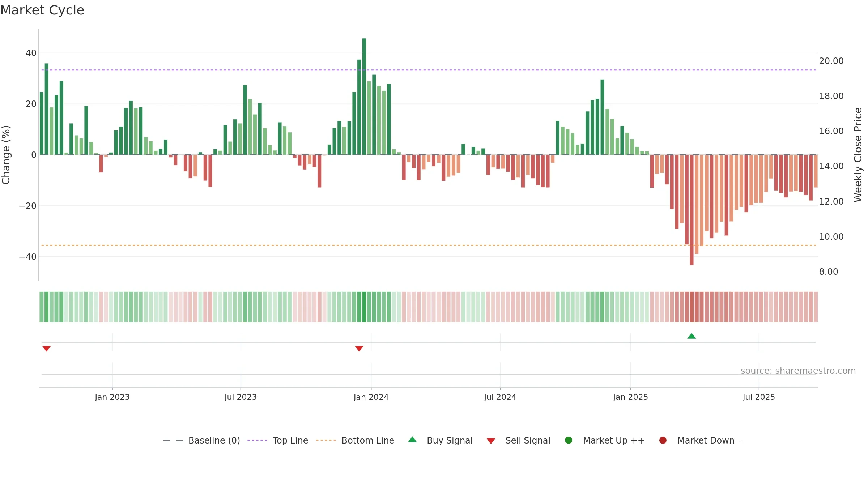868x488 pixels.
Task: Toggle the Sell Signal legend entry
Action: pyautogui.click(x=518, y=440)
